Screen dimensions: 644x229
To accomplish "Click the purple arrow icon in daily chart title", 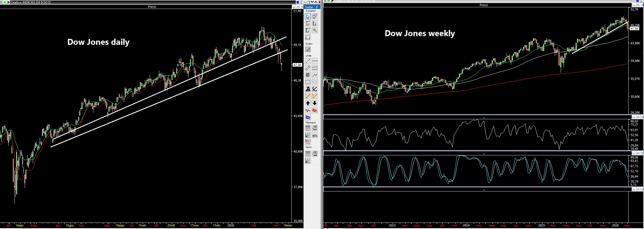I will point(8,2).
